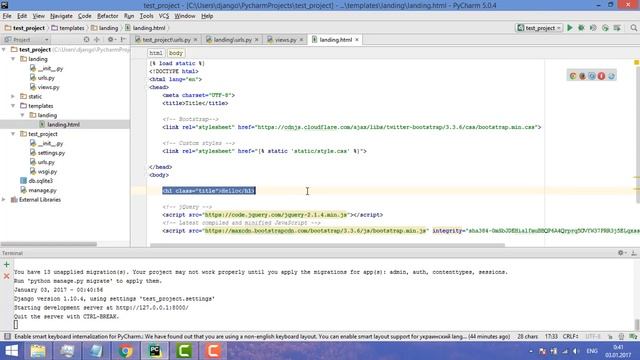Close the terminal session with red X

click(7, 276)
